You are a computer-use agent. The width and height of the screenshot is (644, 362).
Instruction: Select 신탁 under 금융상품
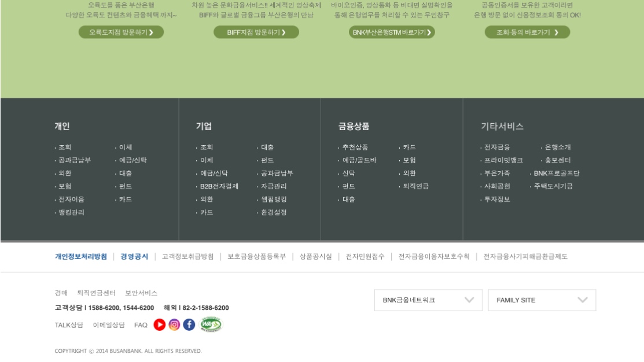pyautogui.click(x=349, y=173)
